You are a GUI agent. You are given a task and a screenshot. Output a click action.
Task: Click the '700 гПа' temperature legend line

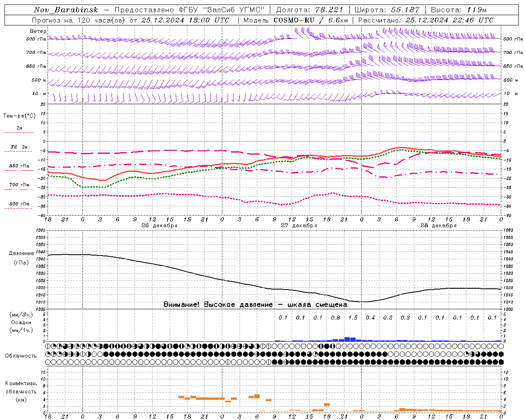coord(18,190)
